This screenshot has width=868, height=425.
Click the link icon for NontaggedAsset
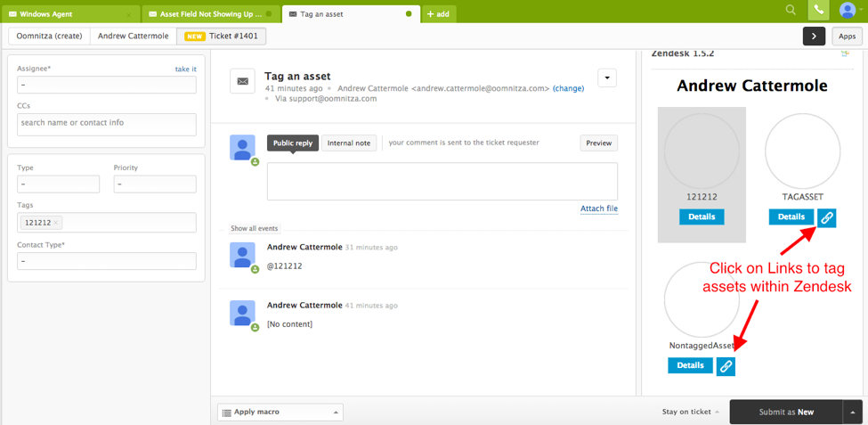726,365
